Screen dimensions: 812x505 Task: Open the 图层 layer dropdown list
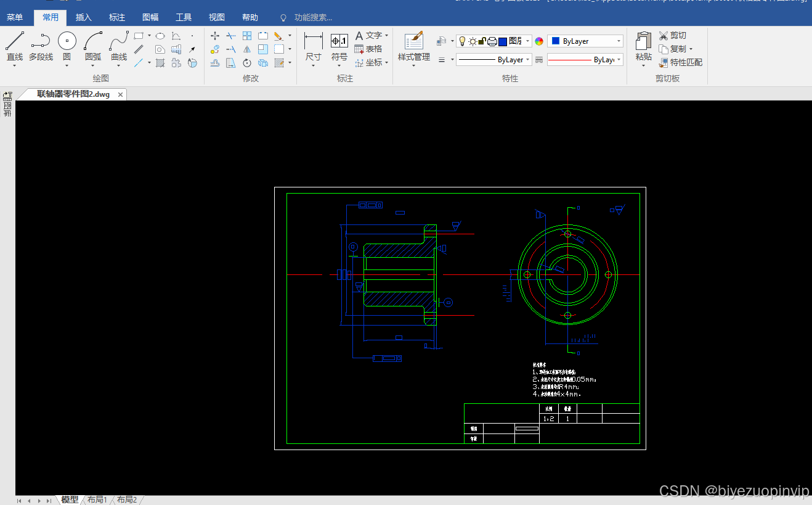[x=528, y=41]
